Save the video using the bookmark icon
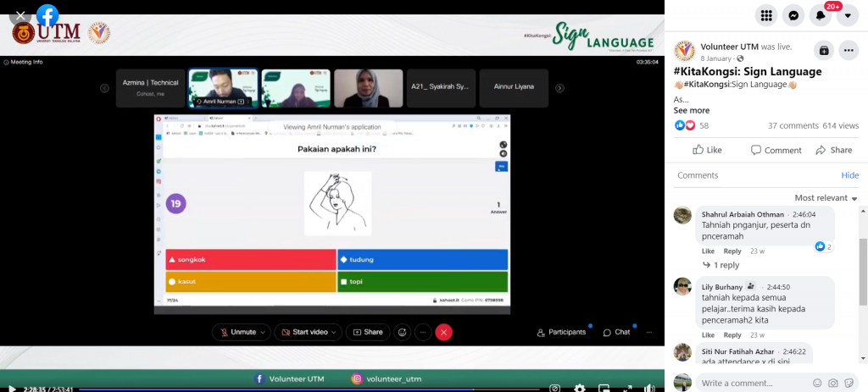 pyautogui.click(x=822, y=50)
